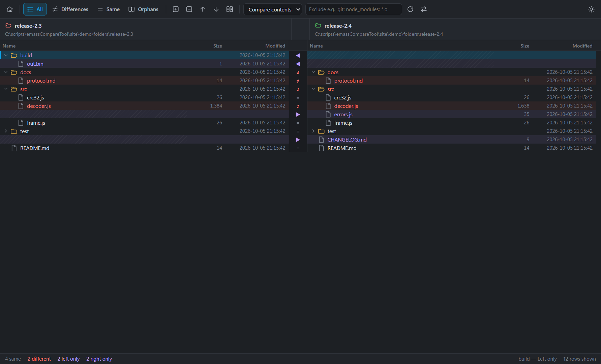Select right frame.js file

451,123
